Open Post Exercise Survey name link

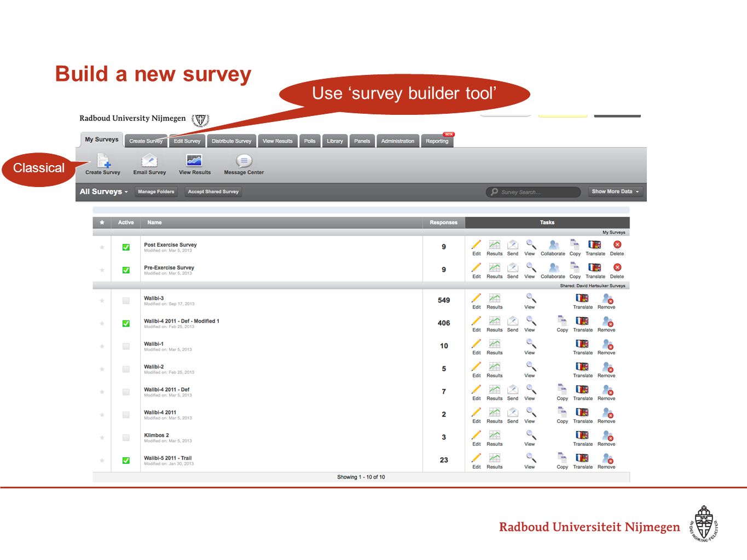[x=170, y=245]
